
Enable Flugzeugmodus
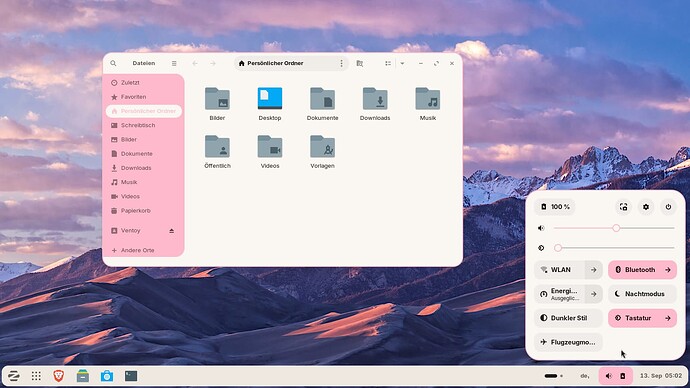[569, 342]
